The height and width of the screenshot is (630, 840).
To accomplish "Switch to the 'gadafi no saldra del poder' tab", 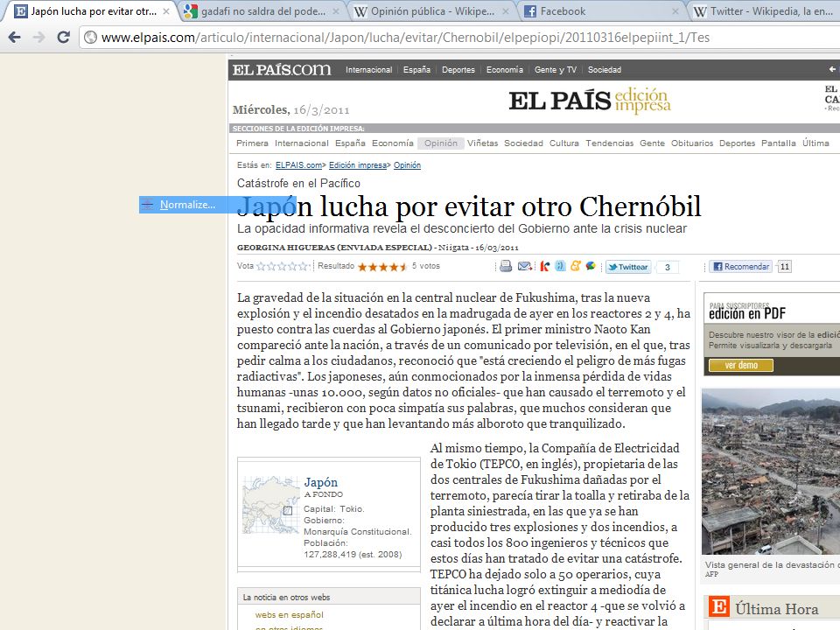I will [x=263, y=11].
